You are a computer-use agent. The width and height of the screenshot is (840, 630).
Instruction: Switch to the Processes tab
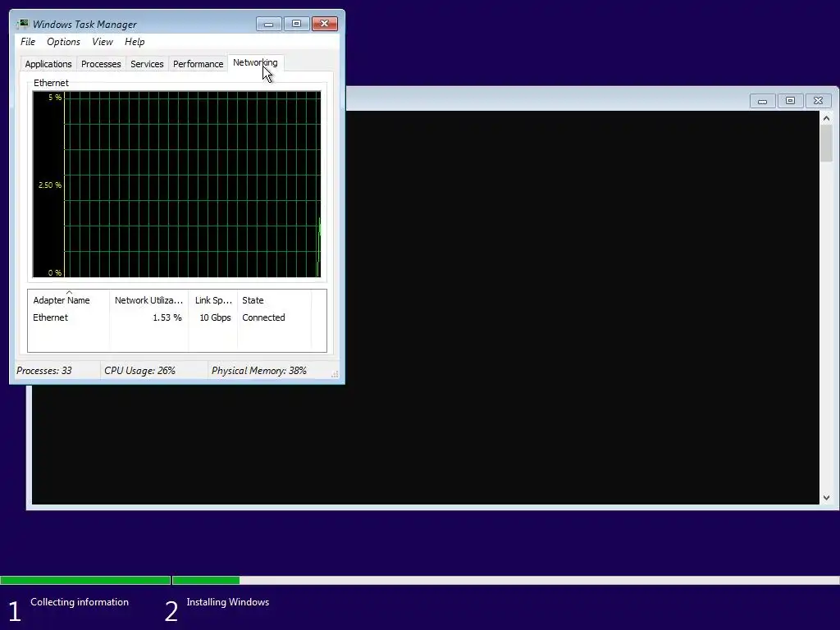click(x=101, y=64)
